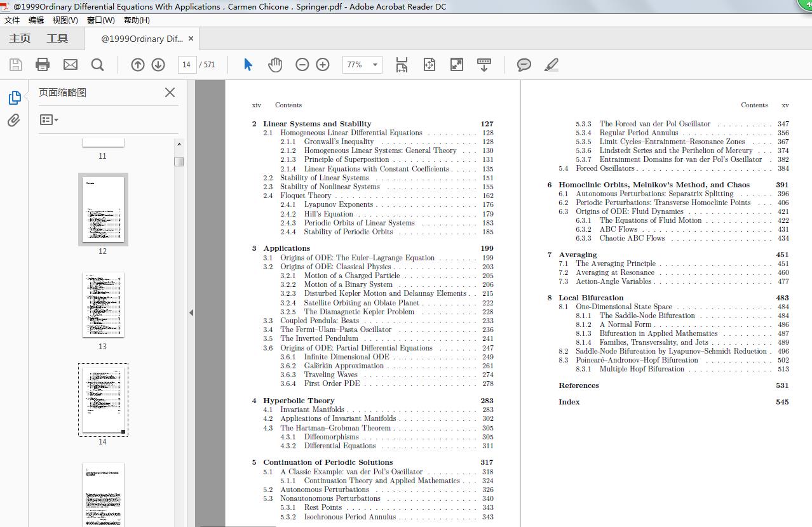
Task: Close the @1999Ordinary Dif... document tab
Action: pyautogui.click(x=191, y=39)
